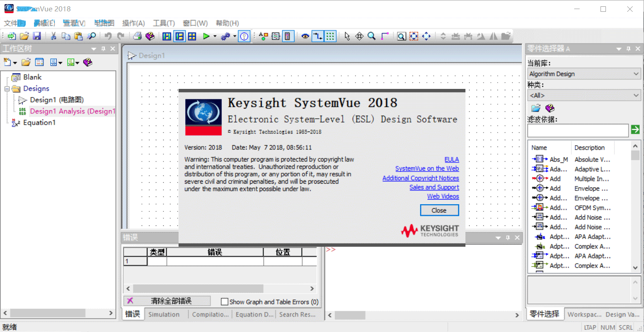644x332 pixels.
Task: Toggle the exclamation circle button in toolbar
Action: click(244, 36)
